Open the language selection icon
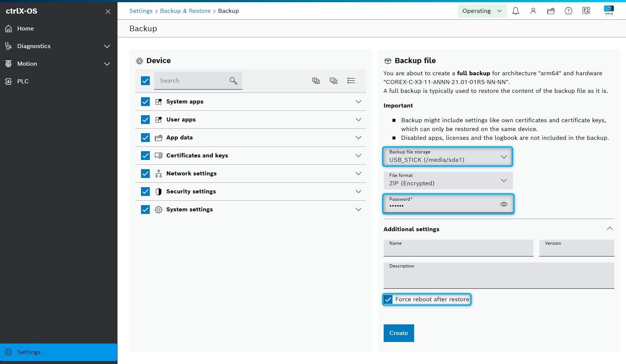This screenshot has width=626, height=364. tap(586, 11)
